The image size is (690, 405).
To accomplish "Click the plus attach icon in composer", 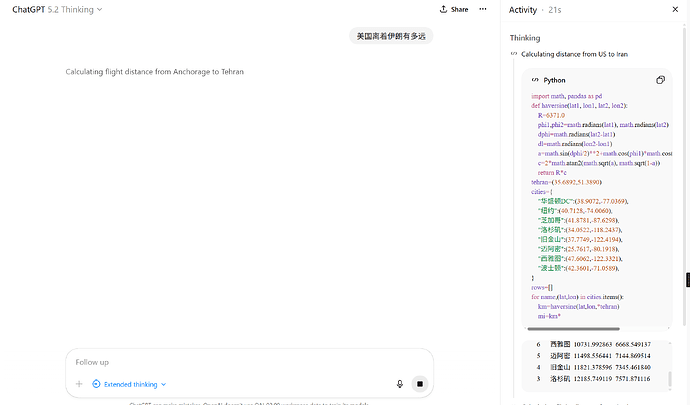I will pos(79,384).
